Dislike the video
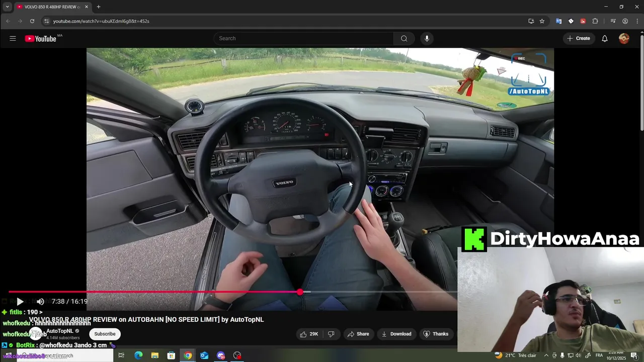The height and width of the screenshot is (362, 644). click(x=331, y=334)
